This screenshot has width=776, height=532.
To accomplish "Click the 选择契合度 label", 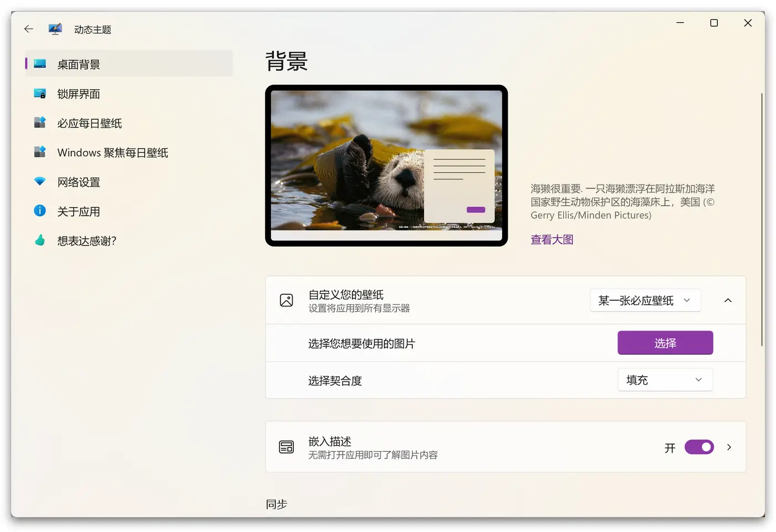I will [x=335, y=381].
